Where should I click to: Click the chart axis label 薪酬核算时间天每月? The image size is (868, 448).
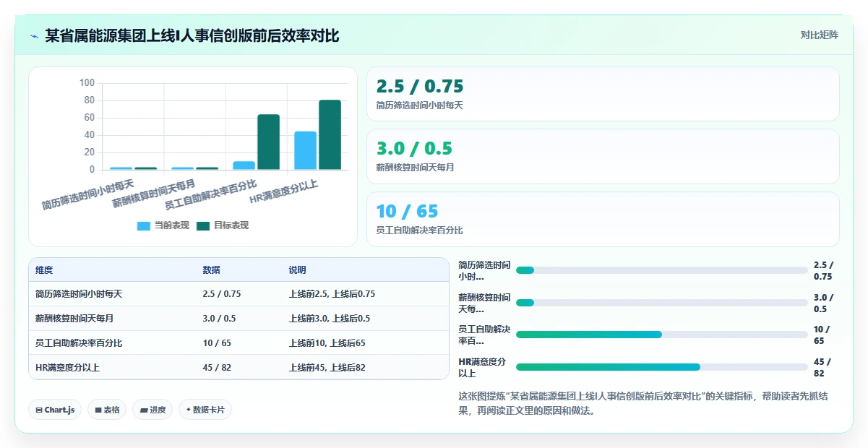pos(153,194)
